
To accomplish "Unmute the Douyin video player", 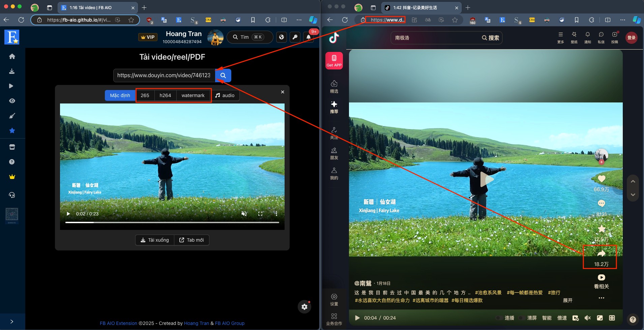I will (587, 318).
